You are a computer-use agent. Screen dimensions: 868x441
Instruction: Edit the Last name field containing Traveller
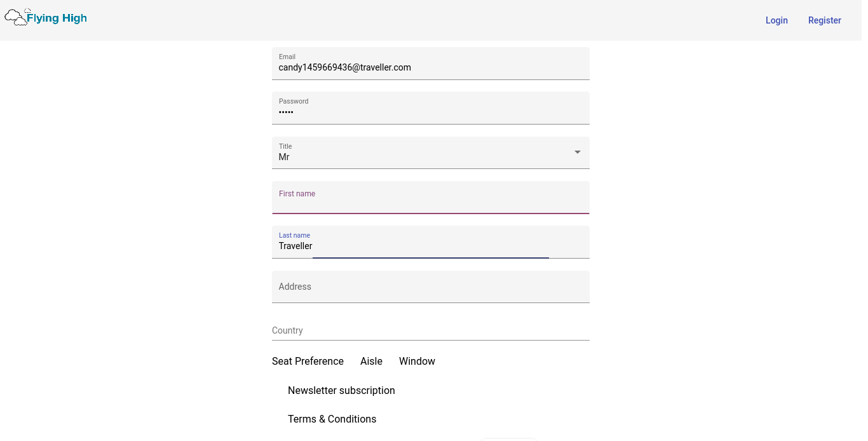click(x=431, y=242)
